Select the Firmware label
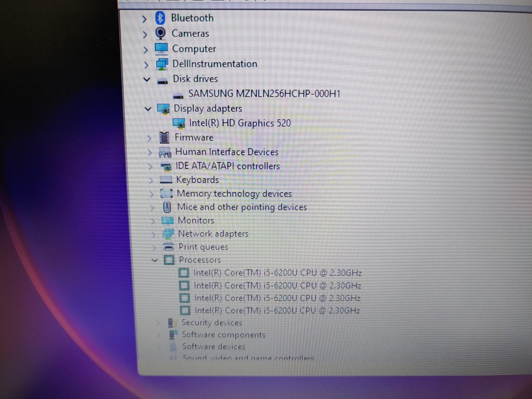Viewport: 532px width, 399px height. pos(194,137)
